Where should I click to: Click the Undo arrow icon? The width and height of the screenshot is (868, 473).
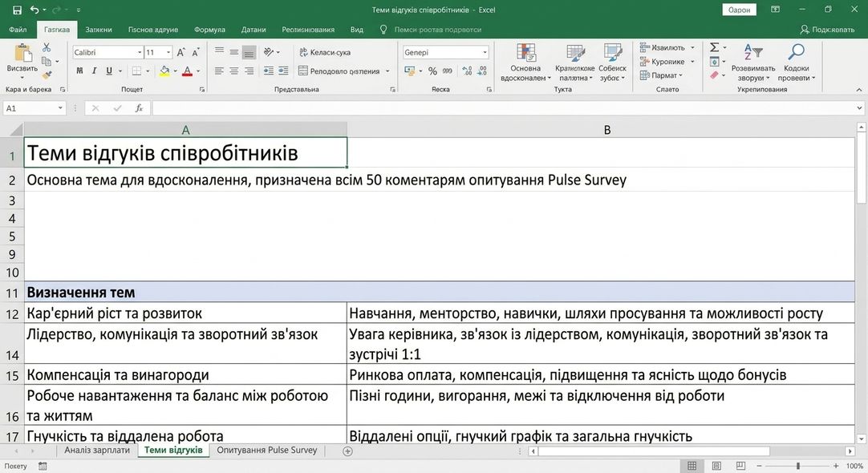tap(34, 10)
